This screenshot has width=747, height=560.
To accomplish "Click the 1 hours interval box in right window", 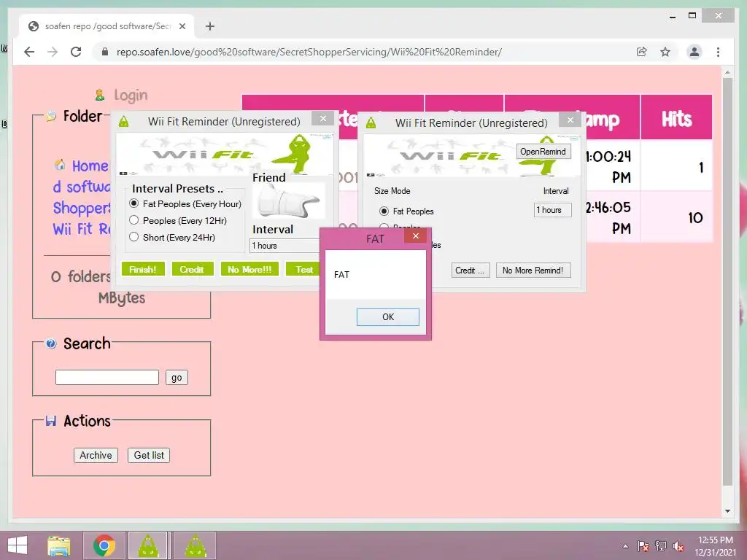I will point(553,210).
